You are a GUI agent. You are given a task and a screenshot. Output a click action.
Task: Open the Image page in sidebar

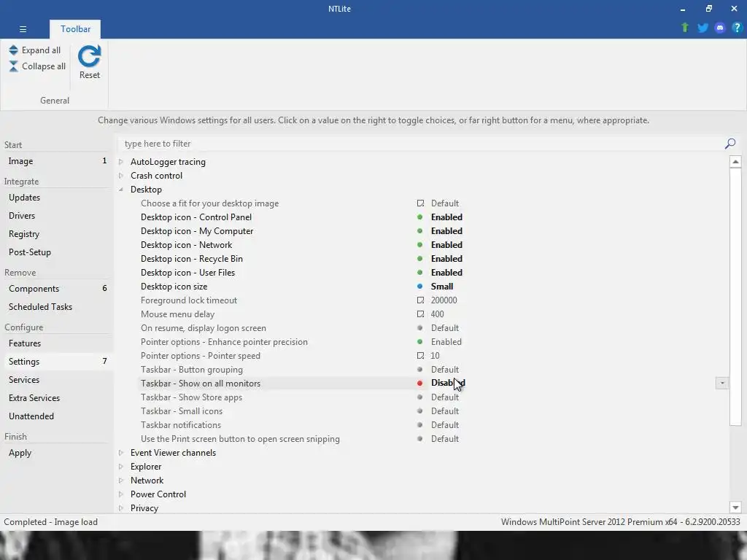pos(57,161)
